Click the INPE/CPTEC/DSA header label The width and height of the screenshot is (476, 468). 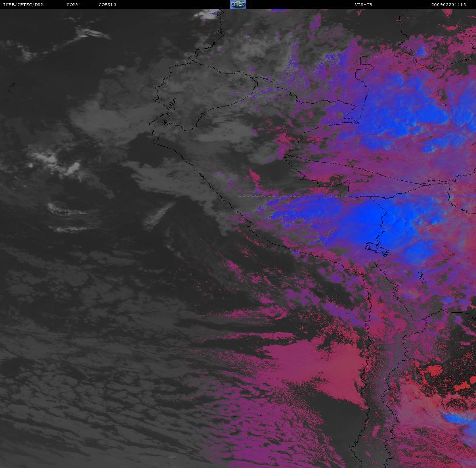(x=23, y=5)
